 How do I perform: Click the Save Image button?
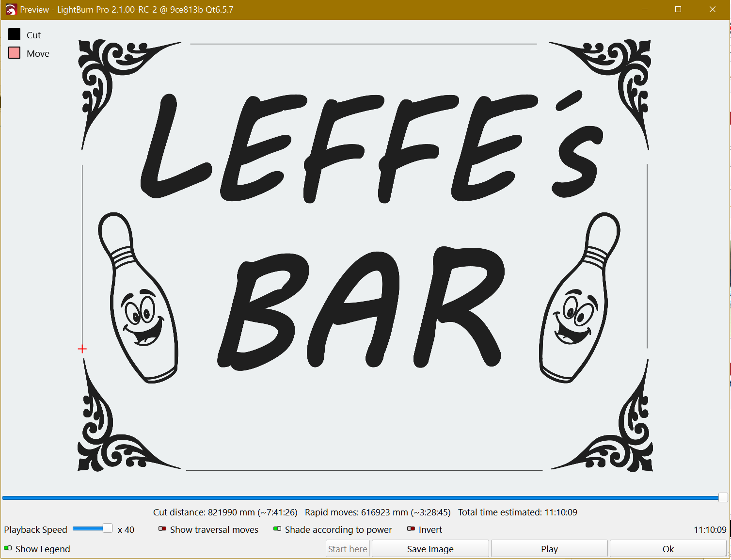click(x=430, y=549)
